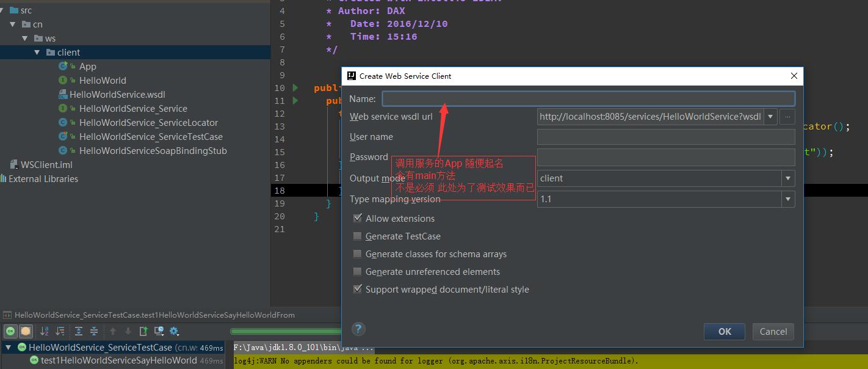Click the log4j WARN console line
The image size is (868, 369).
point(436,361)
